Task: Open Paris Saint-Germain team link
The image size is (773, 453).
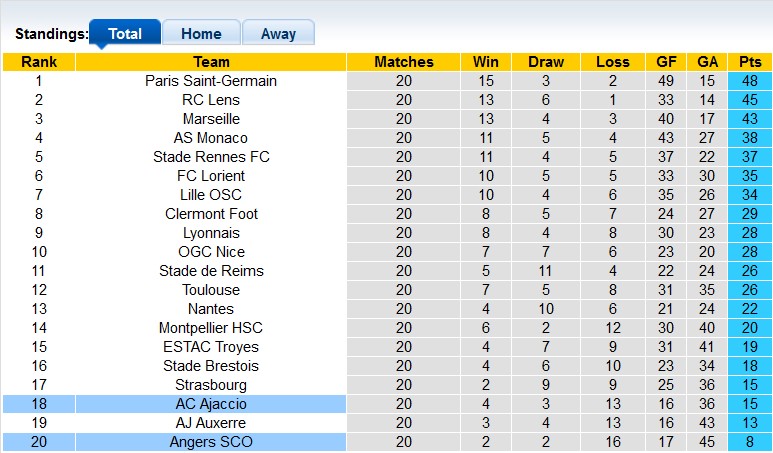Action: [x=211, y=81]
